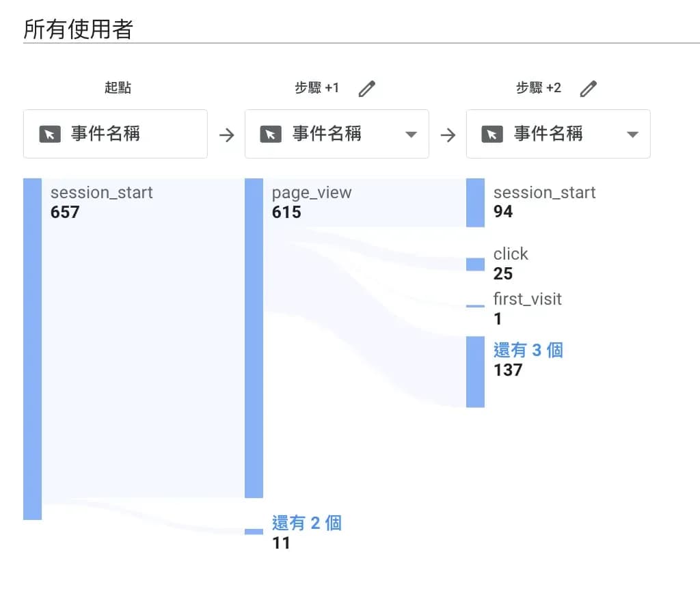Click the session_start 657 starting node bar
The image size is (700, 589).
(x=32, y=348)
